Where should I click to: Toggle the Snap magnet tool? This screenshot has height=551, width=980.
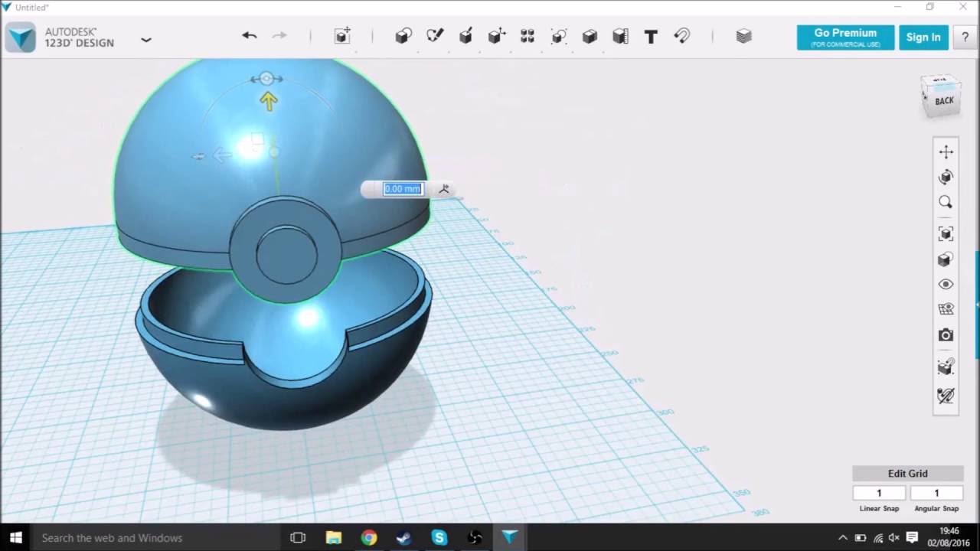pyautogui.click(x=681, y=36)
